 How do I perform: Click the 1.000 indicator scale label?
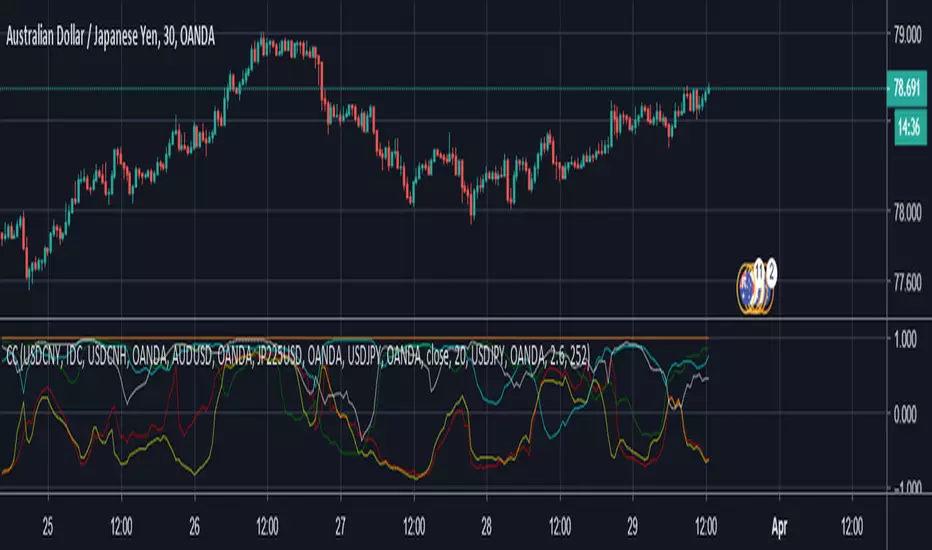click(905, 340)
